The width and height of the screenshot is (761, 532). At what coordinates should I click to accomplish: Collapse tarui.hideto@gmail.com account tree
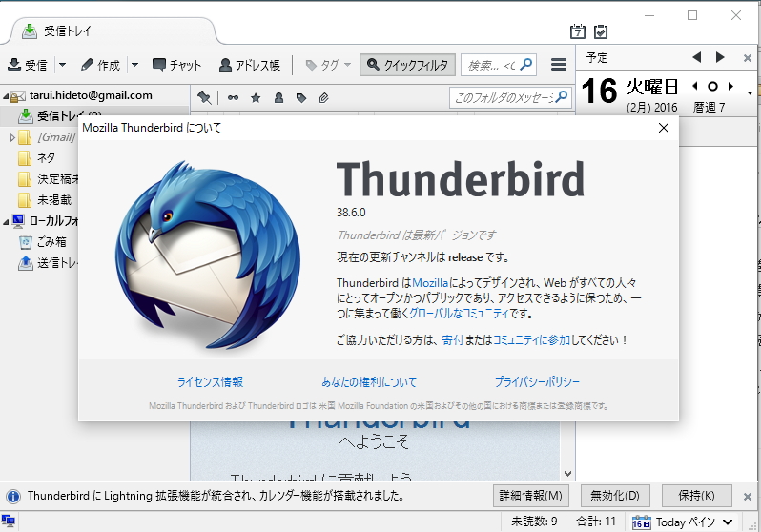[6, 96]
